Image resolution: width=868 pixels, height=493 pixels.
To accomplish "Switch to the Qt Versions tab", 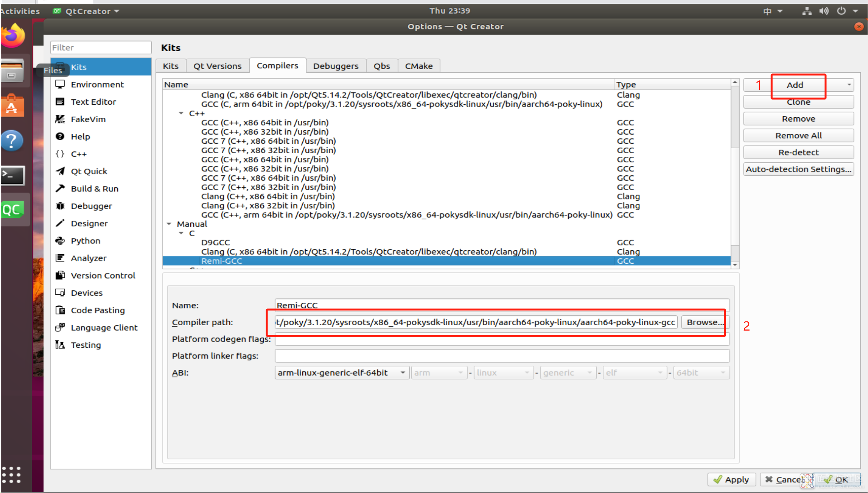I will (217, 66).
